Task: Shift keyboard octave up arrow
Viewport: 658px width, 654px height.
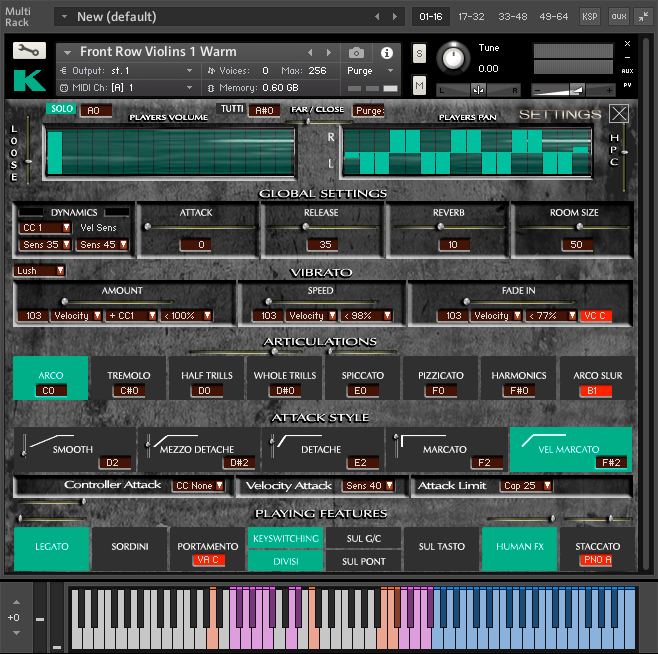Action: pos(16,602)
